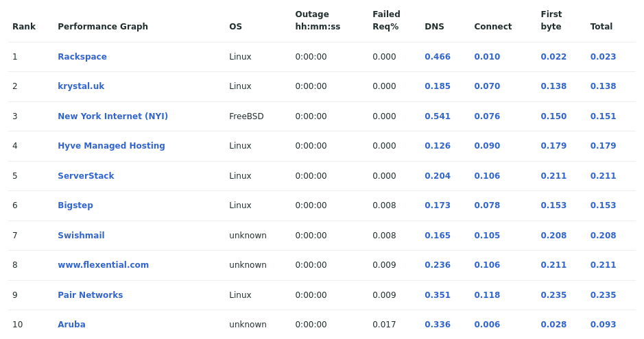Open www.flexential.com link
The height and width of the screenshot is (339, 644).
click(x=103, y=265)
